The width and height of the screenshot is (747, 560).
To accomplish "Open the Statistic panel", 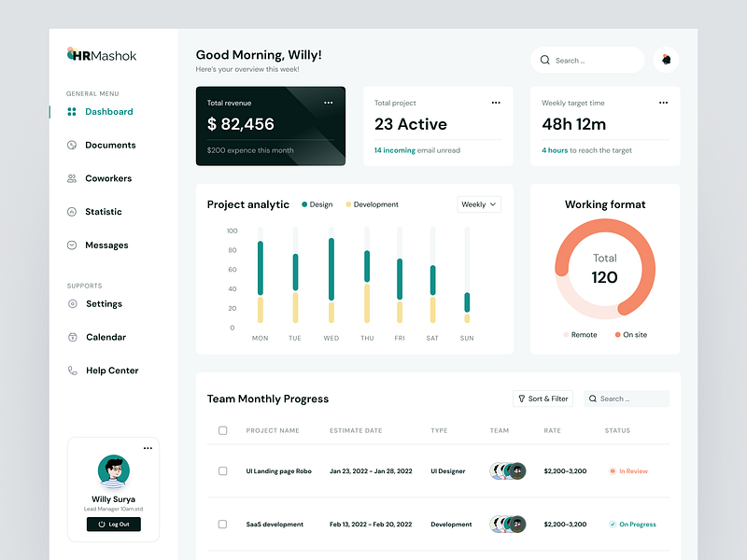I will pos(106,212).
